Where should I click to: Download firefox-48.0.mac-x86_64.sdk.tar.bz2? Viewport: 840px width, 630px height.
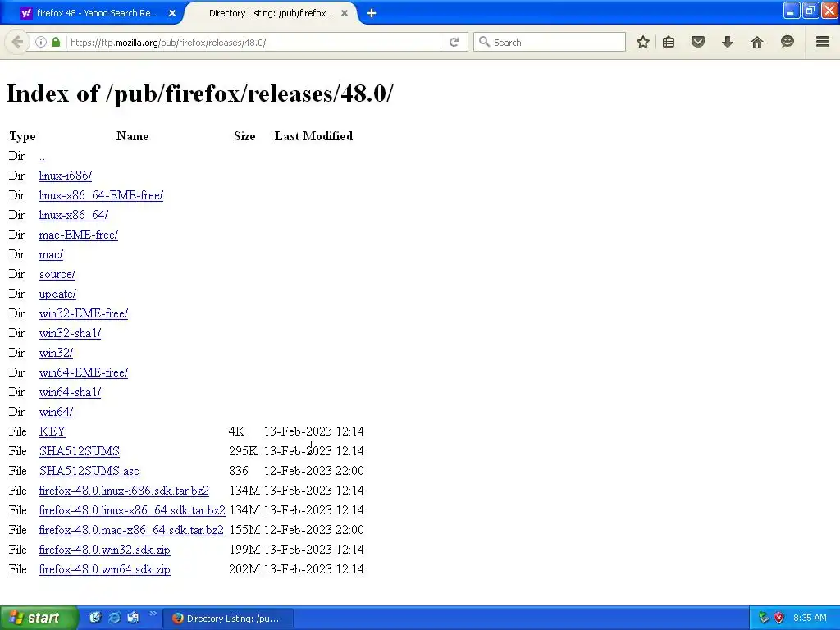[x=131, y=530]
